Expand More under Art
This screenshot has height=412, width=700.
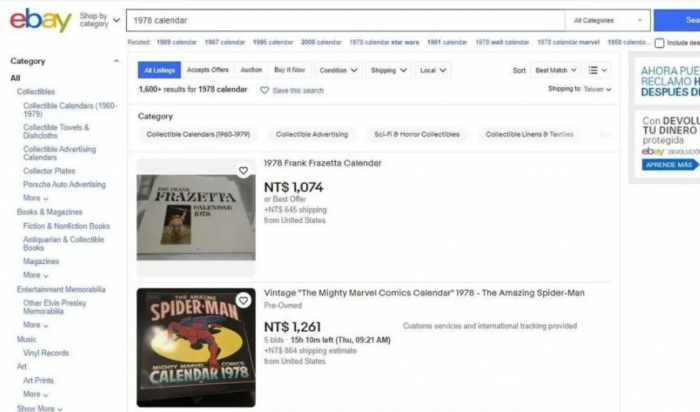pos(35,394)
